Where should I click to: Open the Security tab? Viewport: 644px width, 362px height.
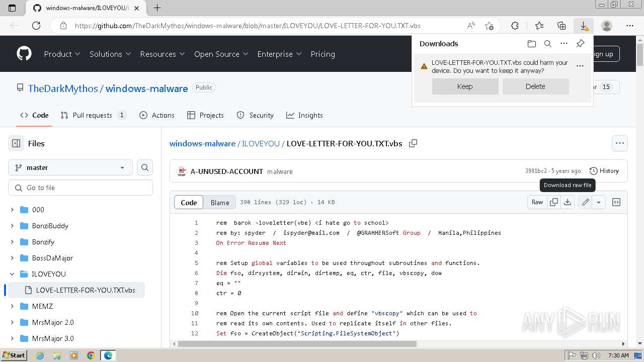255,115
